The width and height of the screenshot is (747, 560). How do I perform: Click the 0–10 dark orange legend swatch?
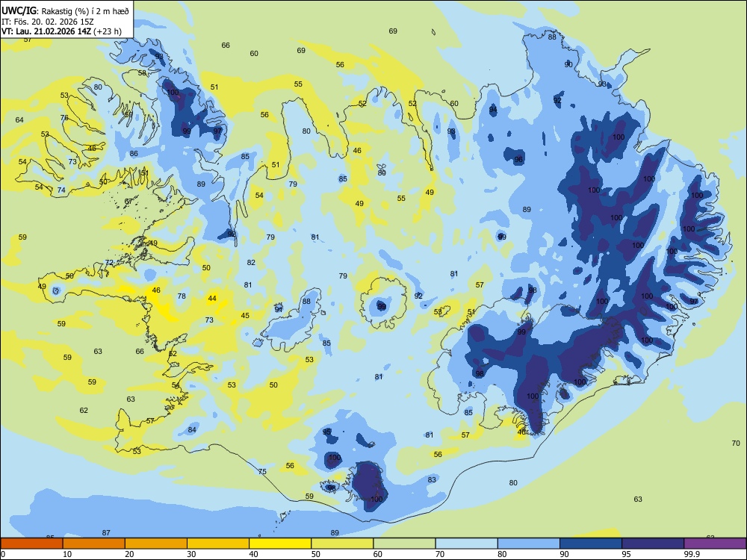(x=31, y=544)
